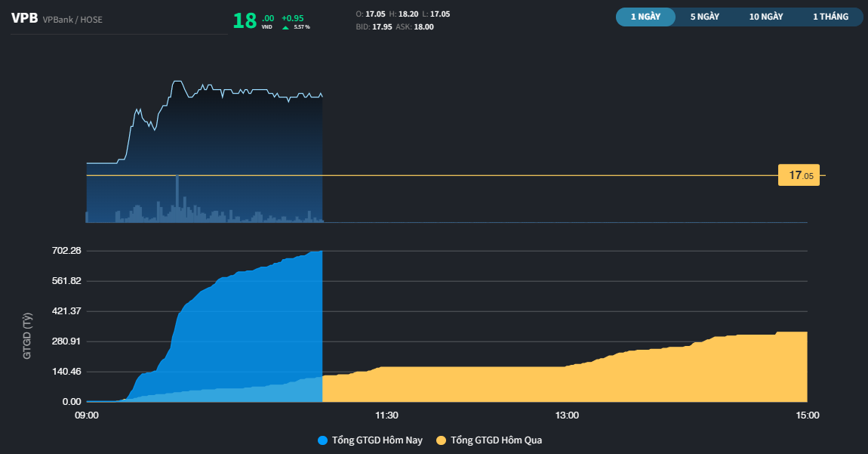Click the VPB ticker symbol
The image size is (868, 454).
click(x=24, y=19)
